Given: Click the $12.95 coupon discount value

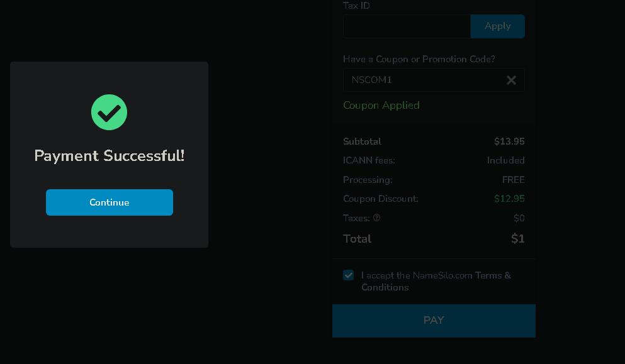Looking at the screenshot, I should coord(509,198).
